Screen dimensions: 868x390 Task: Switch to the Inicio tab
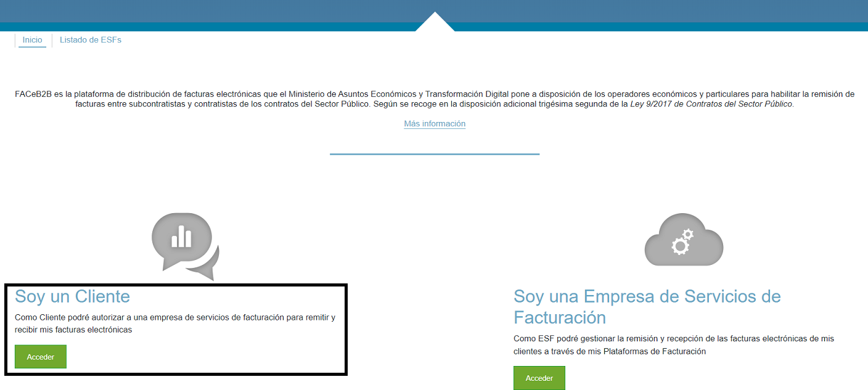31,39
